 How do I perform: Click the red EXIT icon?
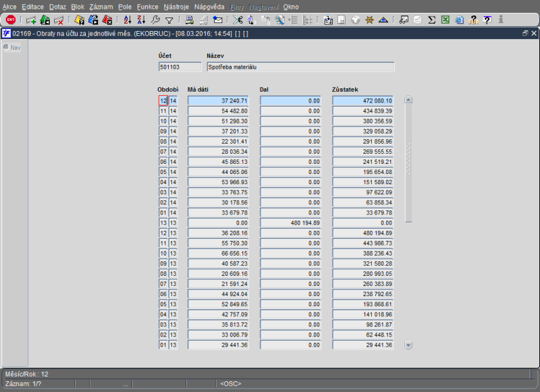pos(11,20)
